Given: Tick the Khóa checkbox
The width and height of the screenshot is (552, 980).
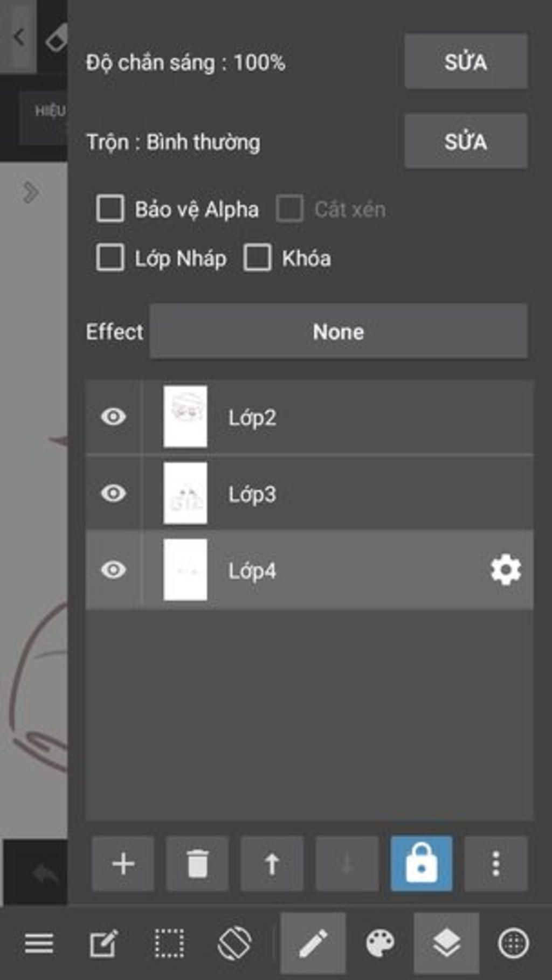Looking at the screenshot, I should (x=257, y=258).
